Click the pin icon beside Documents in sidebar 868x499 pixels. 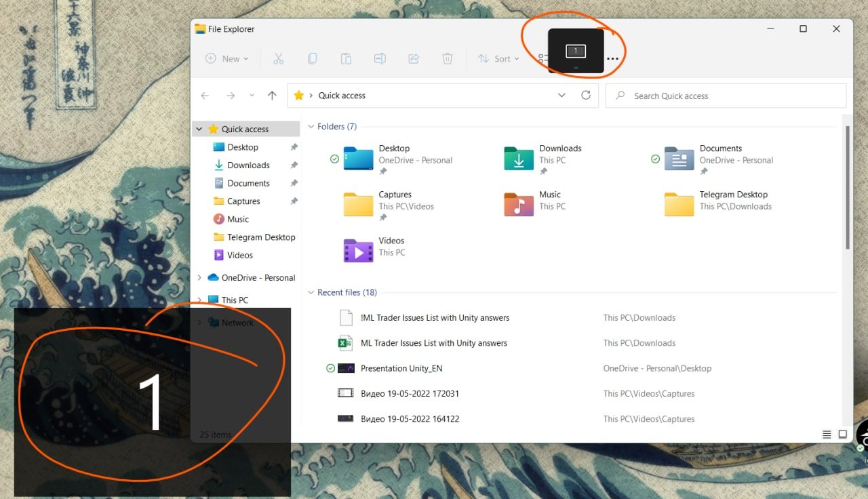294,183
